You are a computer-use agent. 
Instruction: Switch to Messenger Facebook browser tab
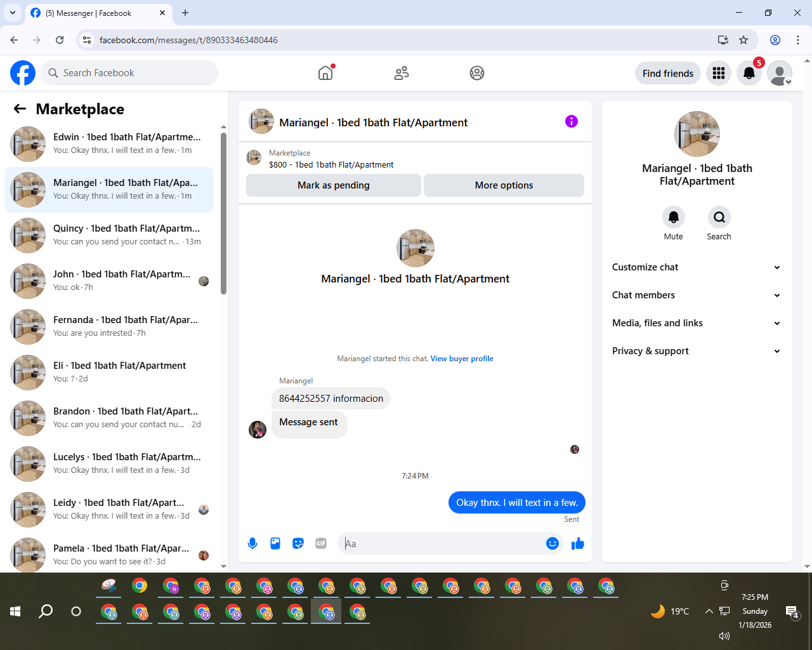coord(98,13)
